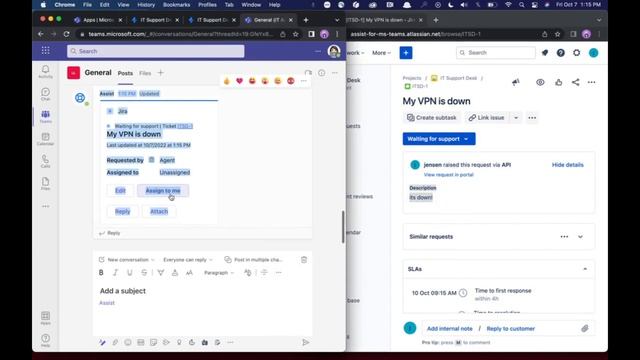Viewport: 640px width, 360px height.
Task: Open the Teams app launcher grid
Action: pos(45,51)
